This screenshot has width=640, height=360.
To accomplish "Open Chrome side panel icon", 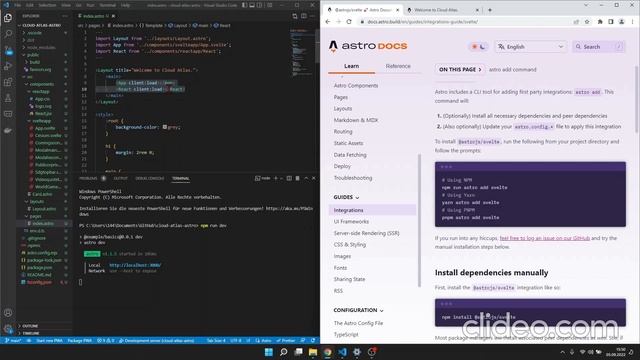I will coord(611,22).
